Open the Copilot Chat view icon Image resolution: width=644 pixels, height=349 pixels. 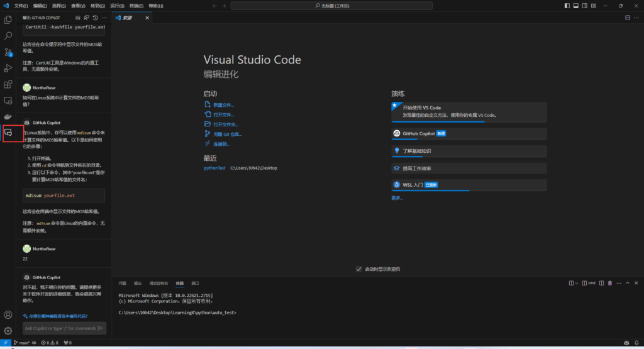[x=8, y=133]
